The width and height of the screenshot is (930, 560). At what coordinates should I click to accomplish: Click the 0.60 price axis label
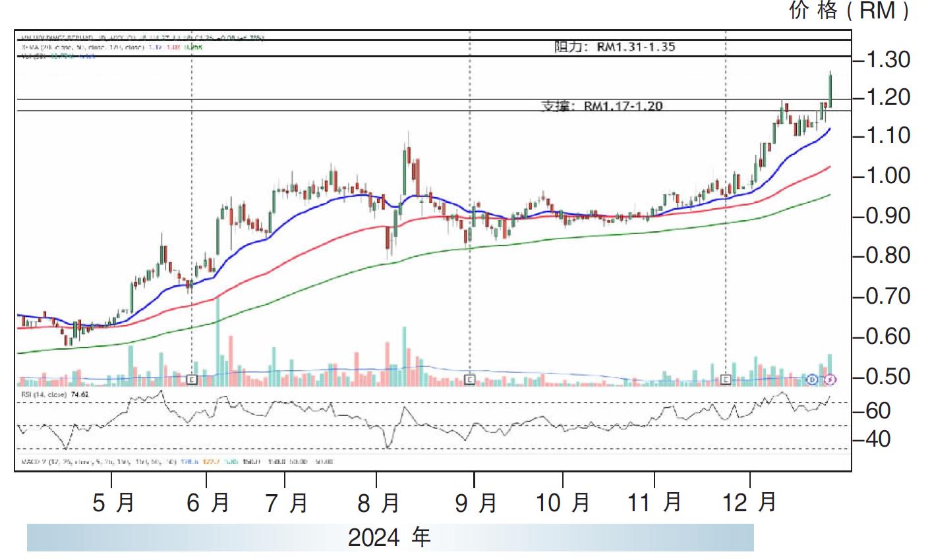pyautogui.click(x=887, y=337)
